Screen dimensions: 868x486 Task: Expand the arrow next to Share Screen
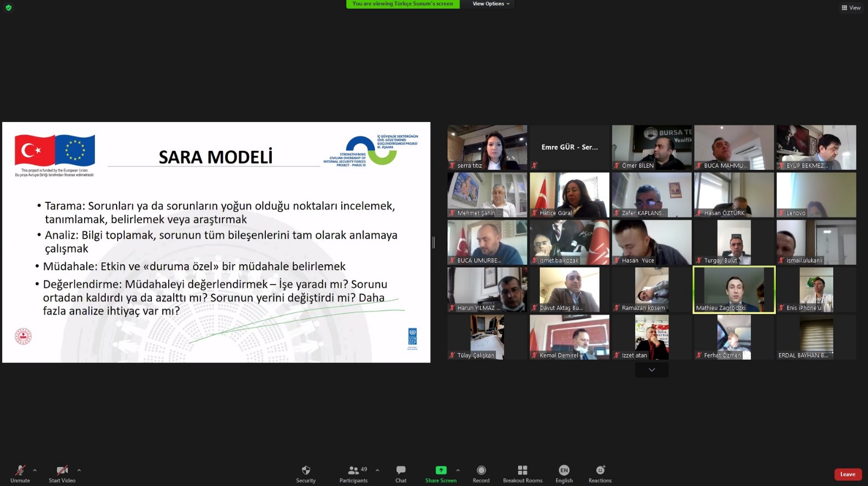pyautogui.click(x=458, y=470)
